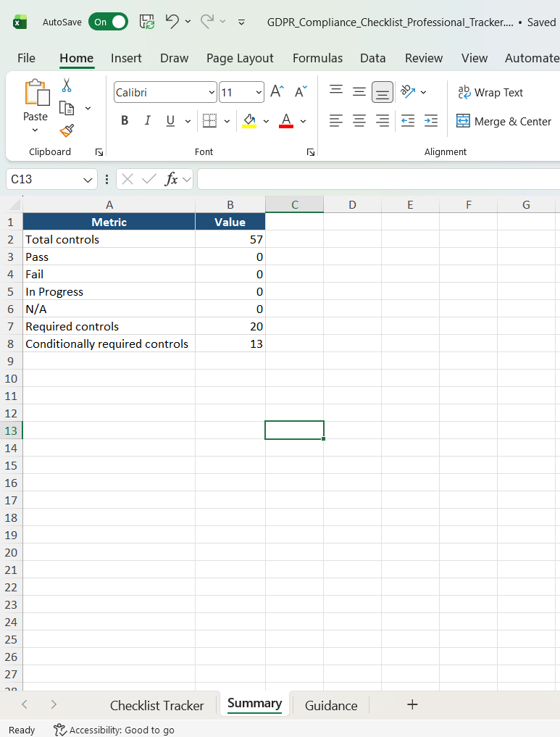Open the borders dropdown arrow
Image resolution: width=560 pixels, height=737 pixels.
(227, 121)
